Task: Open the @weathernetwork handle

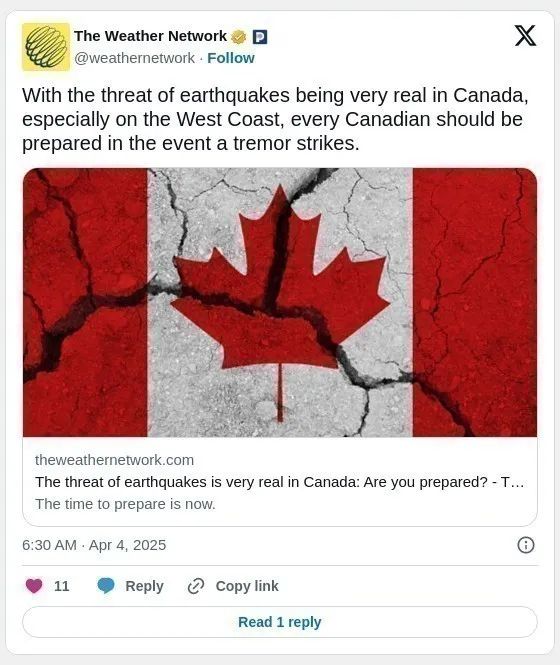Action: click(x=134, y=58)
